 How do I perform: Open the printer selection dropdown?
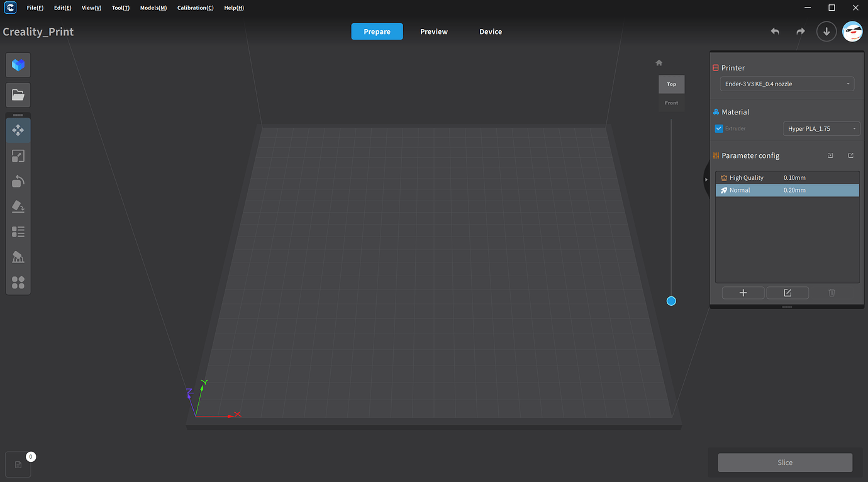click(x=787, y=84)
